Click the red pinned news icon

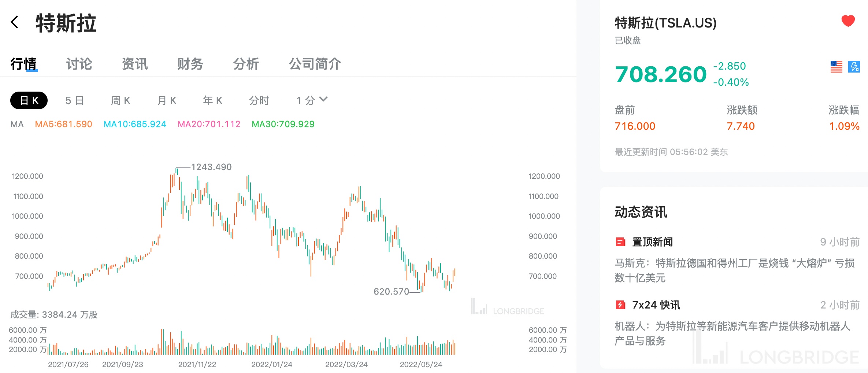(x=620, y=242)
